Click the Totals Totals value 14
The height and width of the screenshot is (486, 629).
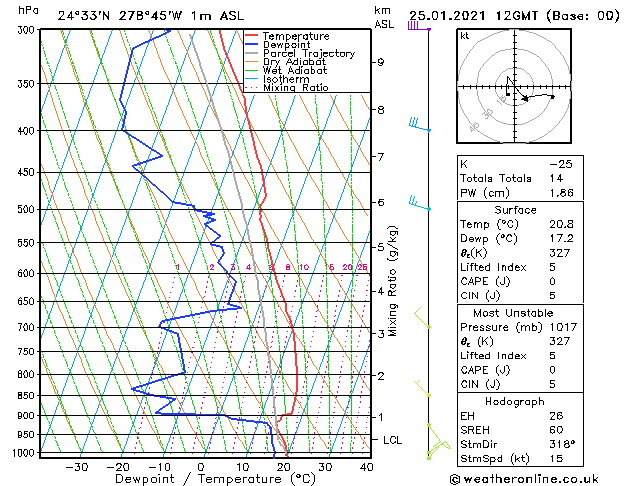(x=556, y=178)
